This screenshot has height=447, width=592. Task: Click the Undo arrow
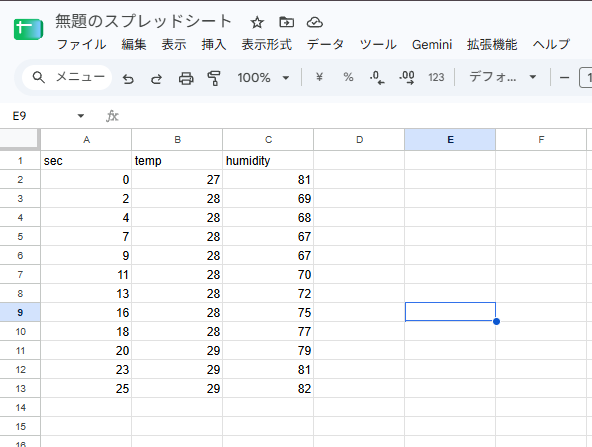[128, 79]
